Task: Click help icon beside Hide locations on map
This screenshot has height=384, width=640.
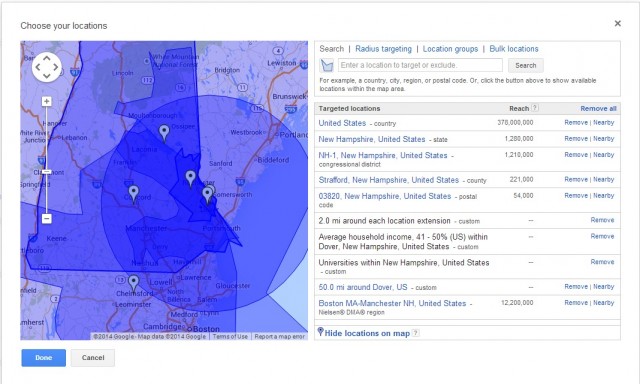Action: point(416,333)
